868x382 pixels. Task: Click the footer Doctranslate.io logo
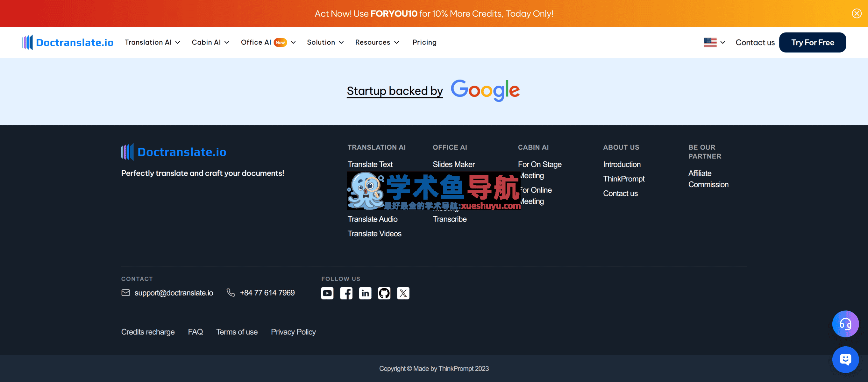174,152
